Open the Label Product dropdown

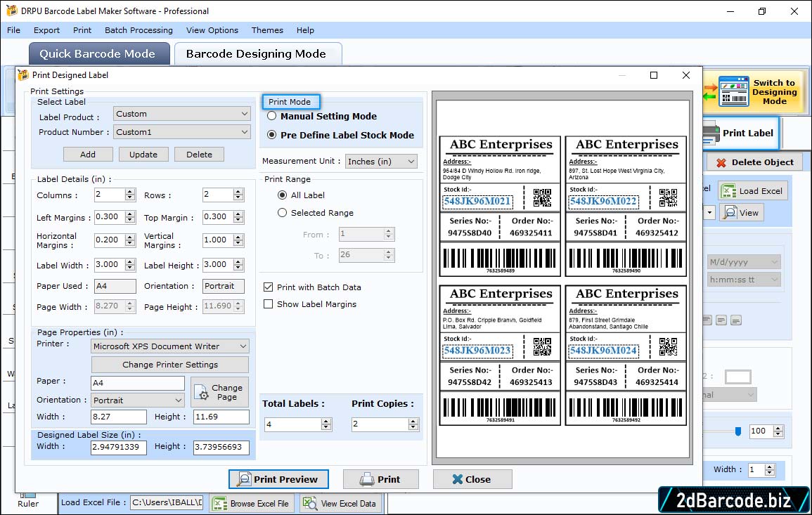[182, 114]
